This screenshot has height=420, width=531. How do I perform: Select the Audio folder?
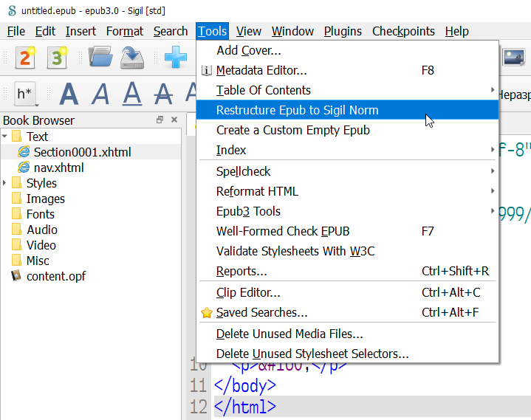tap(42, 230)
